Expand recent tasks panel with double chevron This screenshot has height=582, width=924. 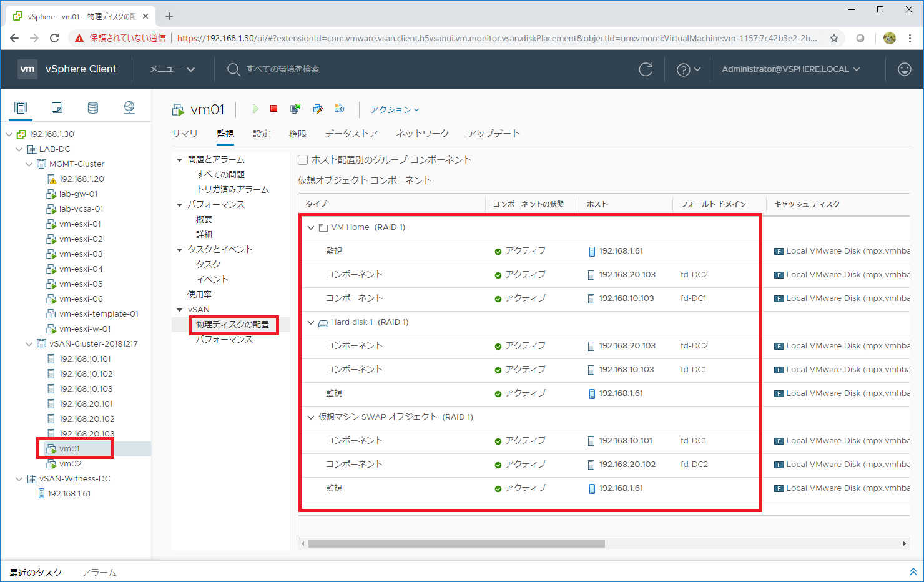click(x=913, y=572)
